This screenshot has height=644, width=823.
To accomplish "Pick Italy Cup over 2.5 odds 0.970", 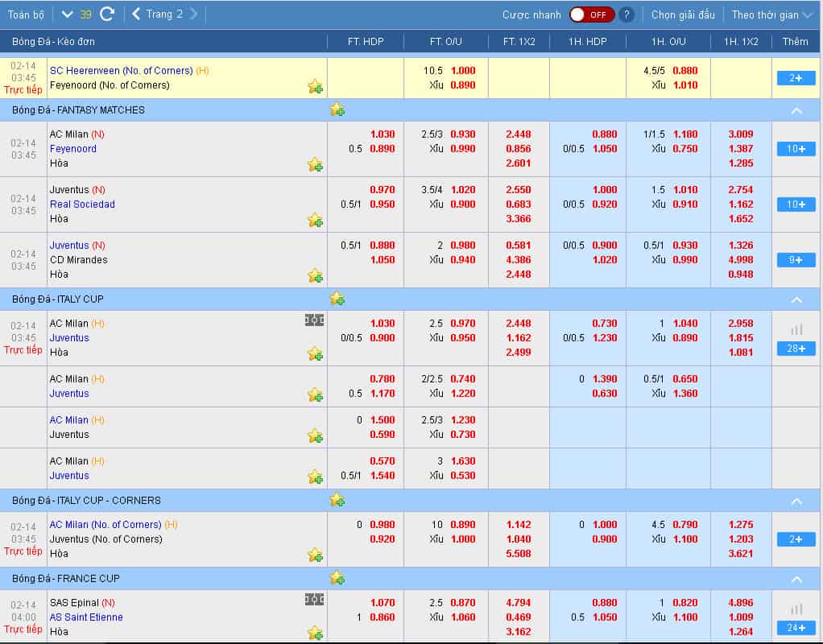I will [x=463, y=324].
